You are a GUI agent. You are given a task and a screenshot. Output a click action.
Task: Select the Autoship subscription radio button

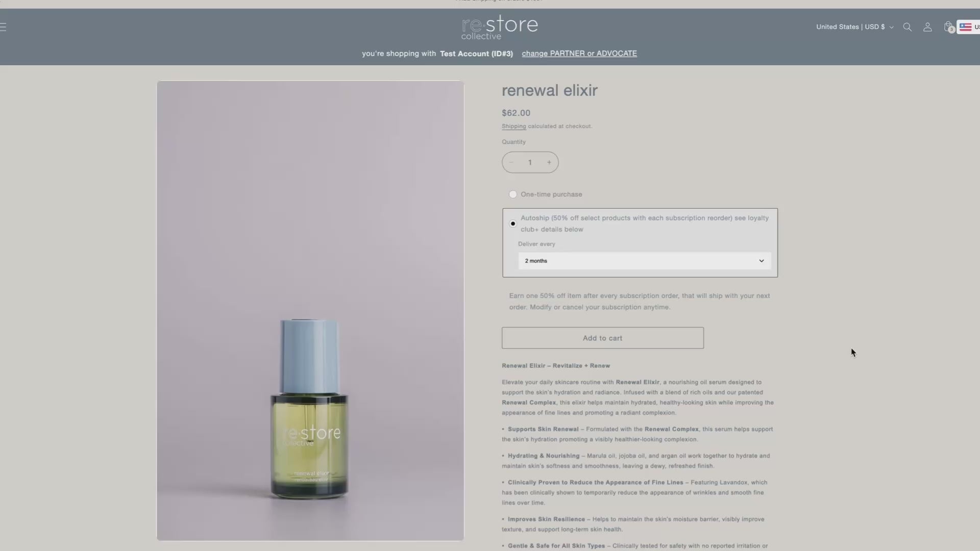pyautogui.click(x=513, y=223)
